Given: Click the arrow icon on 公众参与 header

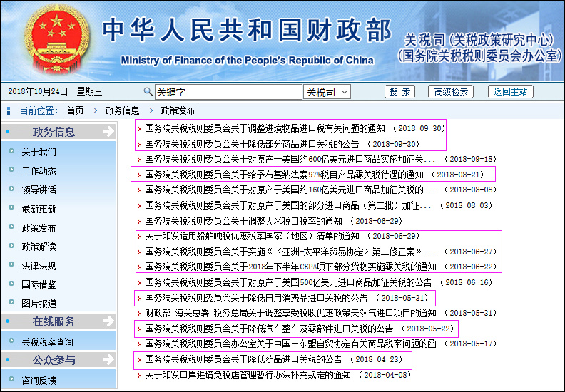Looking at the screenshot, I should (108, 359).
